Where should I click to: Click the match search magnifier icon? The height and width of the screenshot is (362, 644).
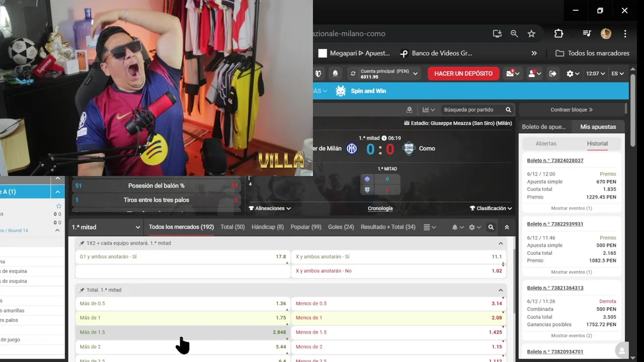(508, 110)
